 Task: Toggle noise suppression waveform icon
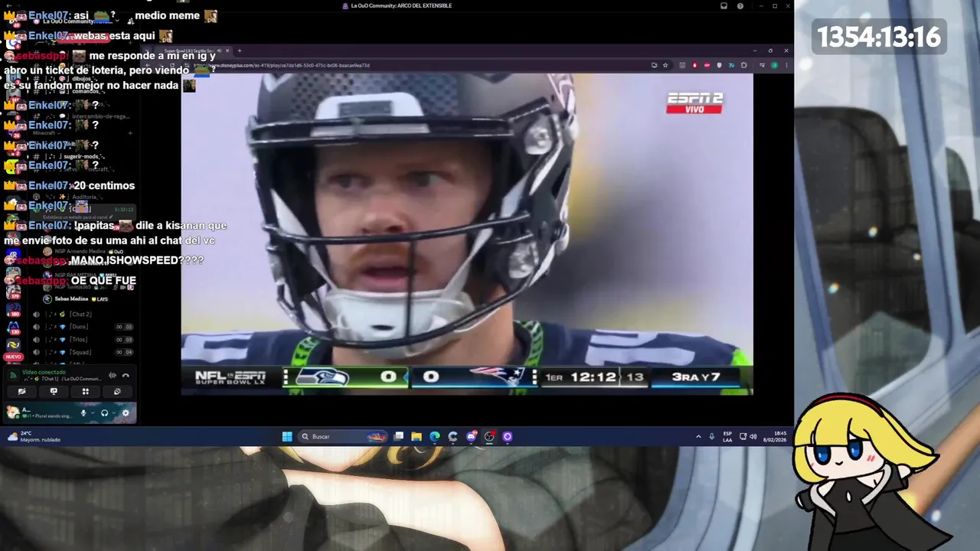pyautogui.click(x=113, y=375)
